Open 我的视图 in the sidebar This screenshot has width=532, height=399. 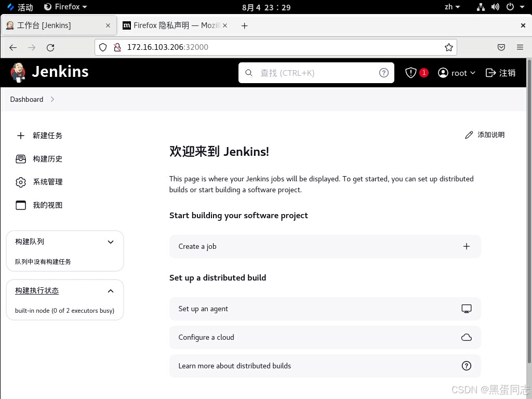[x=39, y=205]
